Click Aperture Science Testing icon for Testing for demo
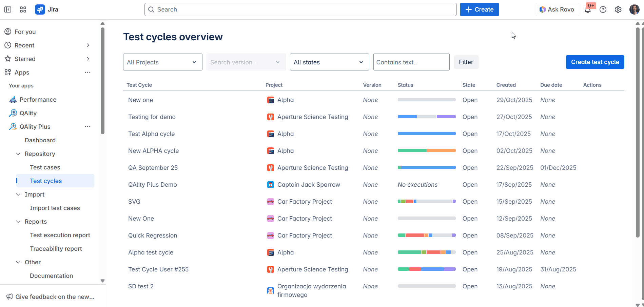This screenshot has height=307, width=644. pos(271,117)
